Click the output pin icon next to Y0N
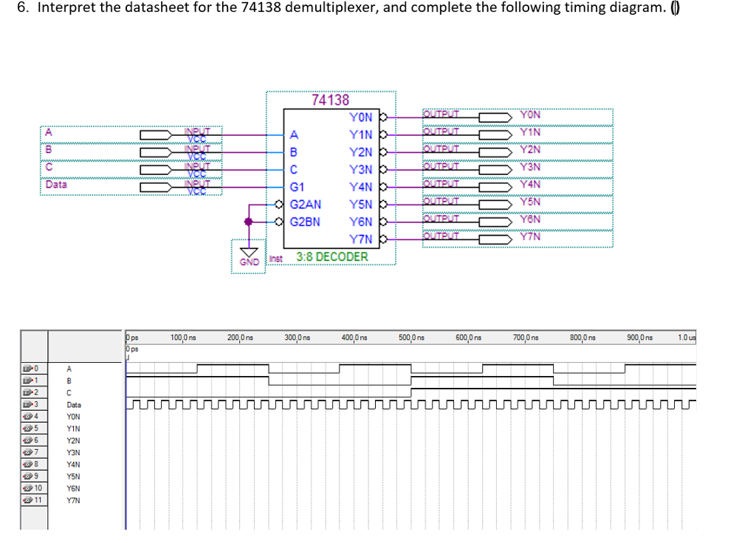The height and width of the screenshot is (543, 756). tap(494, 117)
